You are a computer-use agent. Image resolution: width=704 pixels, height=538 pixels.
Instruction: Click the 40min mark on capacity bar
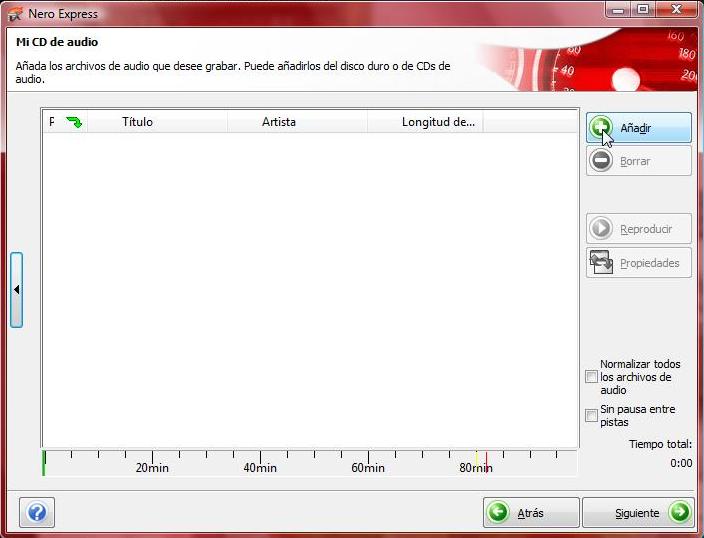pyautogui.click(x=260, y=467)
